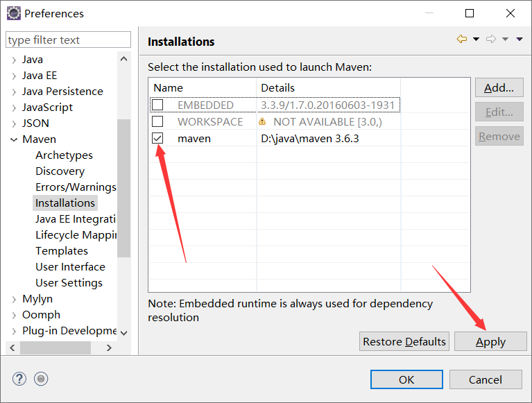
Task: Click the Edit... button
Action: pos(499,112)
